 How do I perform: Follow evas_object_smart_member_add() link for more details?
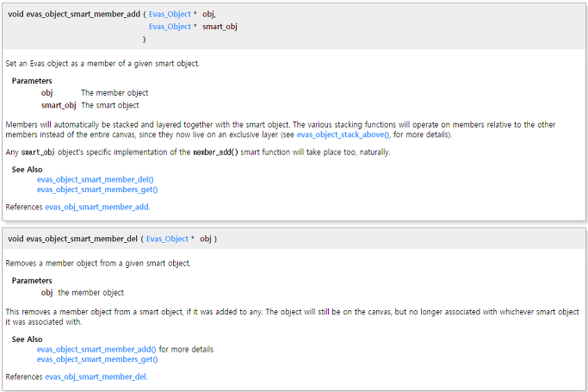tap(96, 350)
